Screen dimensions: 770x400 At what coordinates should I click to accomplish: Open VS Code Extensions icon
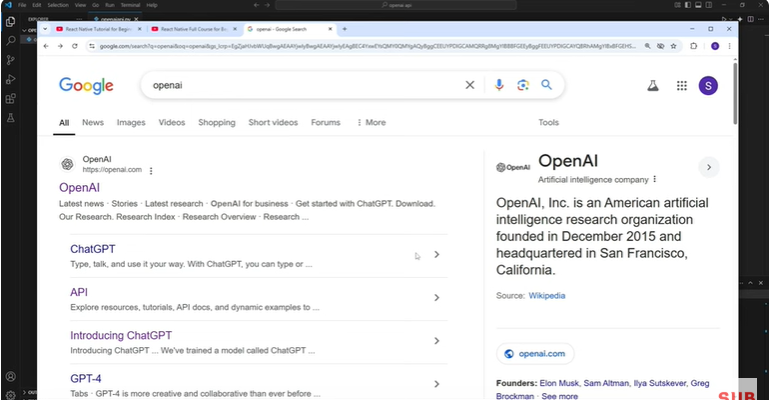(x=10, y=99)
